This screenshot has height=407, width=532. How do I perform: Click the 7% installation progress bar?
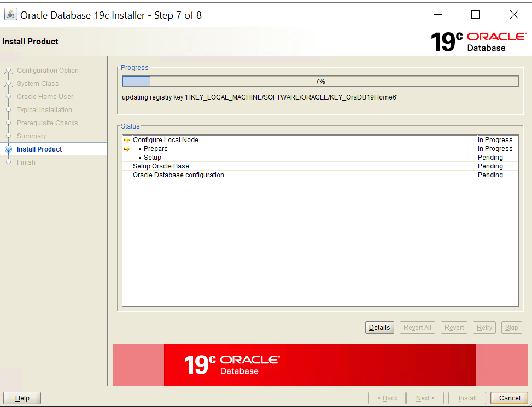coord(320,82)
